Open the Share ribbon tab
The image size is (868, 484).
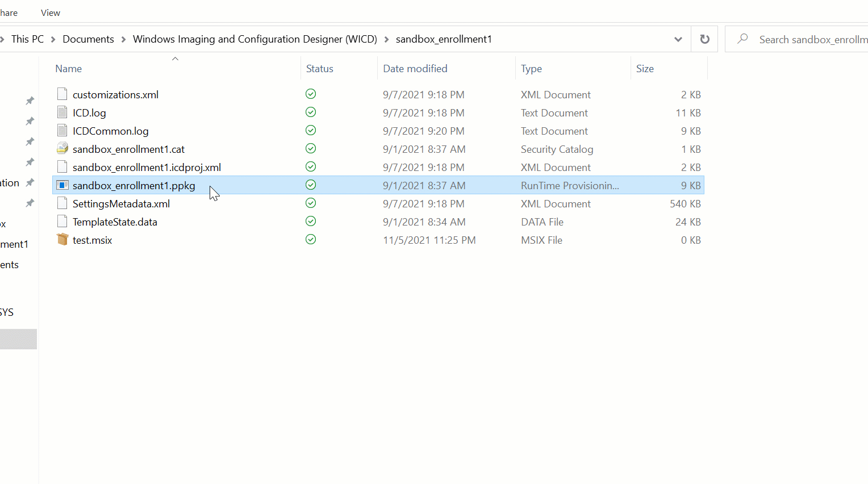coord(8,12)
